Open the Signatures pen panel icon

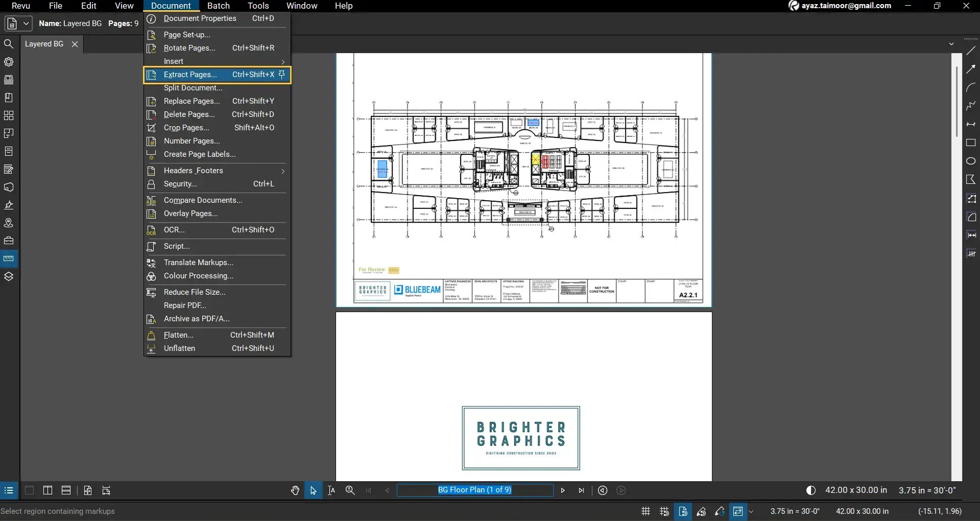tap(9, 205)
